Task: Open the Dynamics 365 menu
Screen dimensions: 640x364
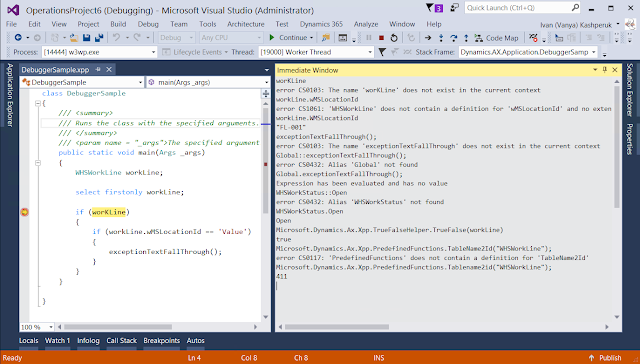Action: pos(321,24)
